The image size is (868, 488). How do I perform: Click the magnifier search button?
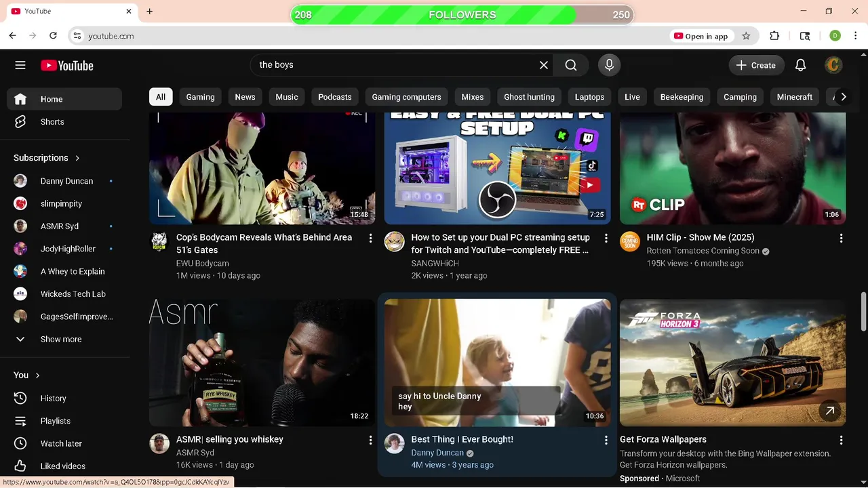click(x=571, y=65)
